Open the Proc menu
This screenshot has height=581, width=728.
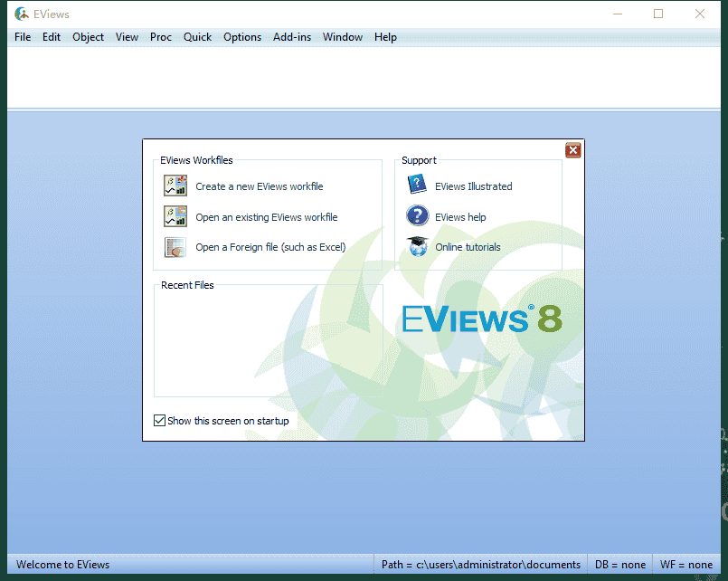(x=161, y=37)
